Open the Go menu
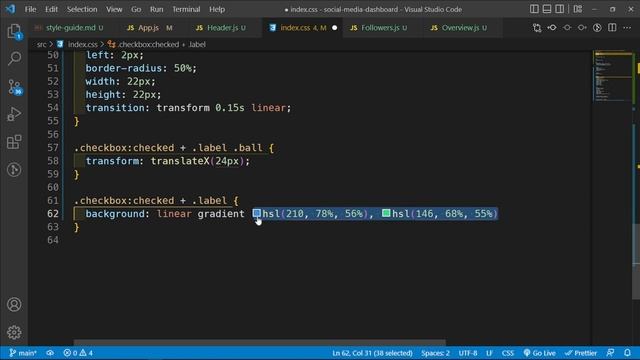Screen dimensions: 640x360 [x=136, y=9]
